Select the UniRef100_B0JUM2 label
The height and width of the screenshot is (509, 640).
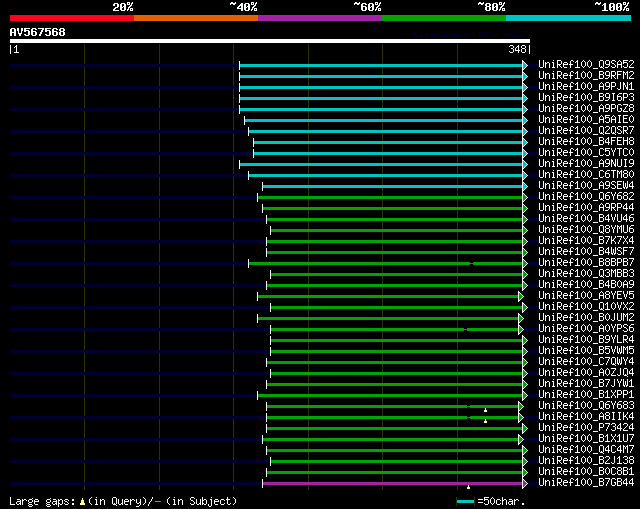[x=586, y=318]
